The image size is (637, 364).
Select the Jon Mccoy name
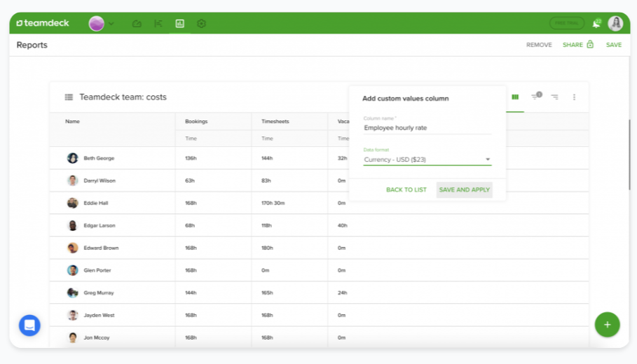pos(97,337)
